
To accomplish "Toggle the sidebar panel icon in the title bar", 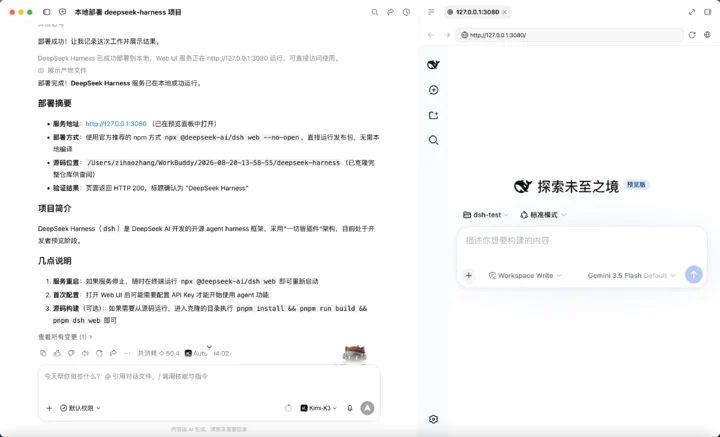I will pyautogui.click(x=46, y=12).
